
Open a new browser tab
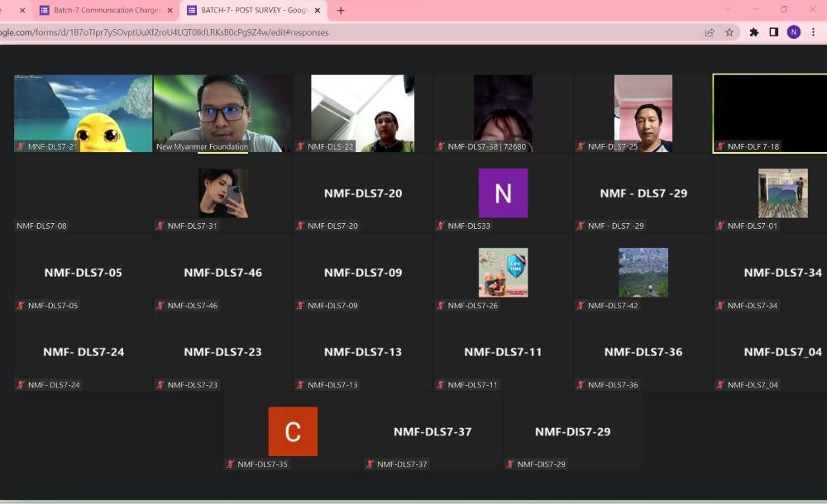341,11
